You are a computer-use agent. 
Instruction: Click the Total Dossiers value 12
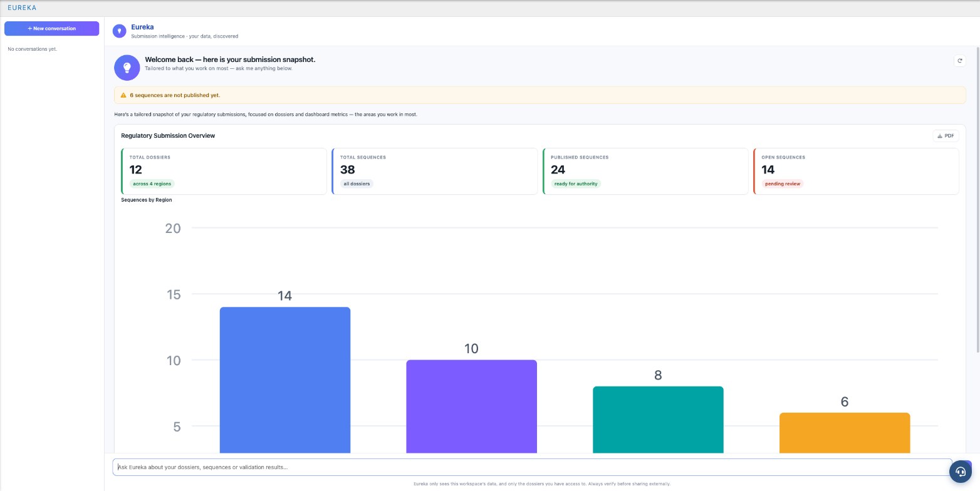136,170
